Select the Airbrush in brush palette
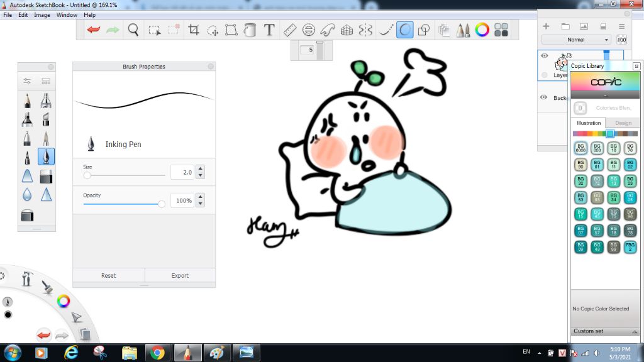Screen dimensions: 644x362 [46, 101]
